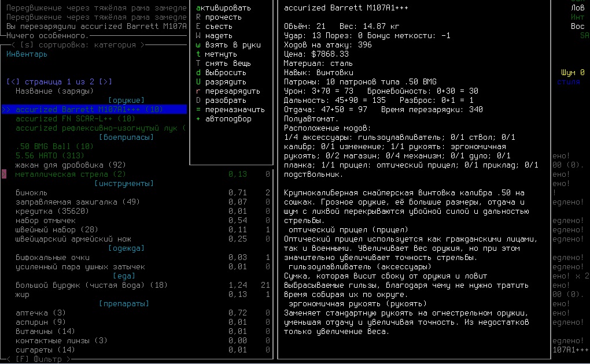Select 'большой бурдюк (чистая вода) (18)' item
This screenshot has width=590, height=364.
(x=91, y=285)
